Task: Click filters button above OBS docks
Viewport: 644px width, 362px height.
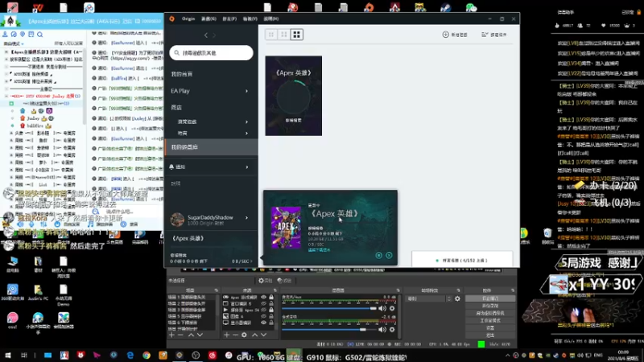Action: pyautogui.click(x=285, y=281)
